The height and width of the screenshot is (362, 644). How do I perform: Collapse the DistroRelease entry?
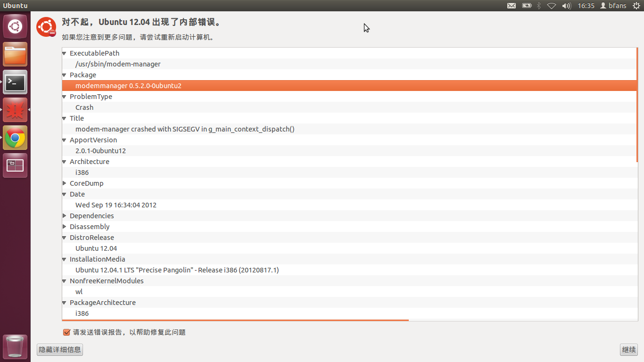pos(65,238)
